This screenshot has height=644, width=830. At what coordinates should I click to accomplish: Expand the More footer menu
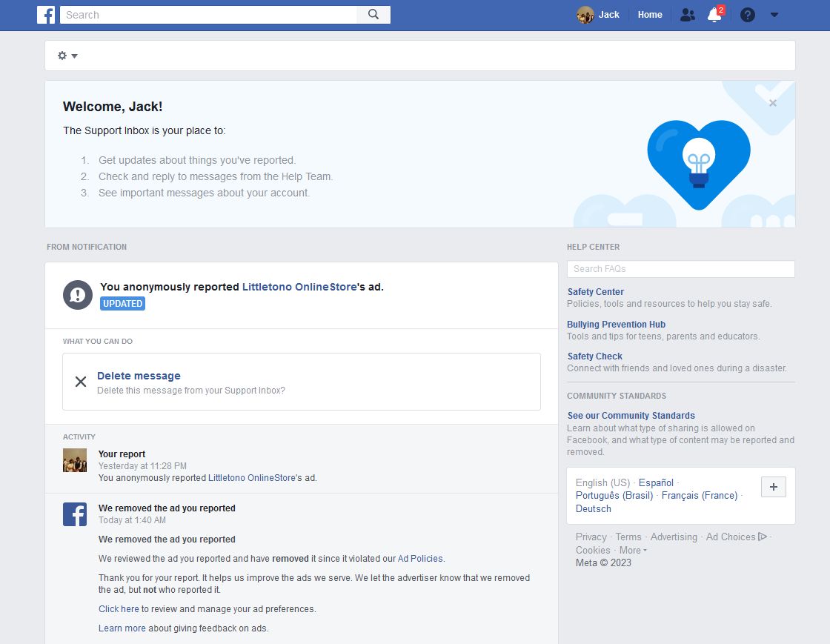(633, 550)
